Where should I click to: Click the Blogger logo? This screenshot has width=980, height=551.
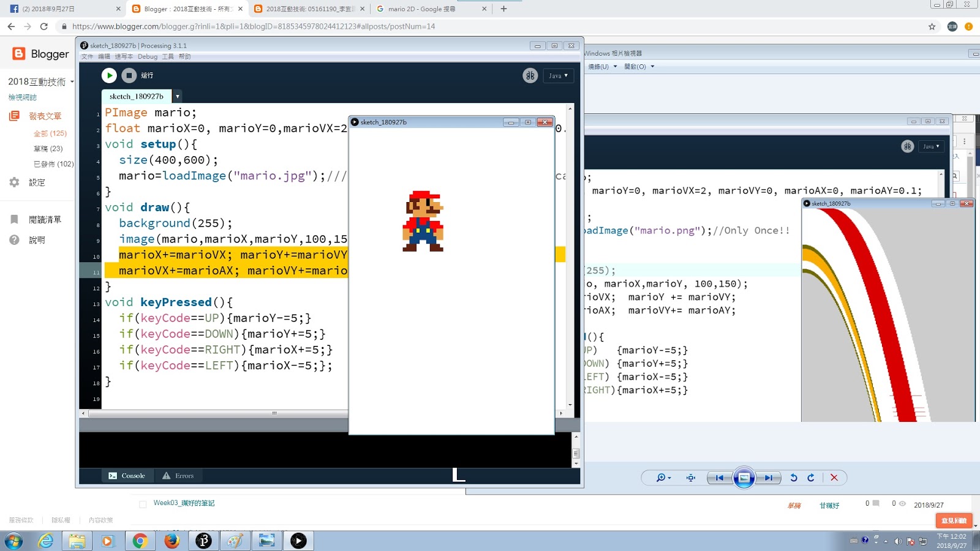coord(40,54)
